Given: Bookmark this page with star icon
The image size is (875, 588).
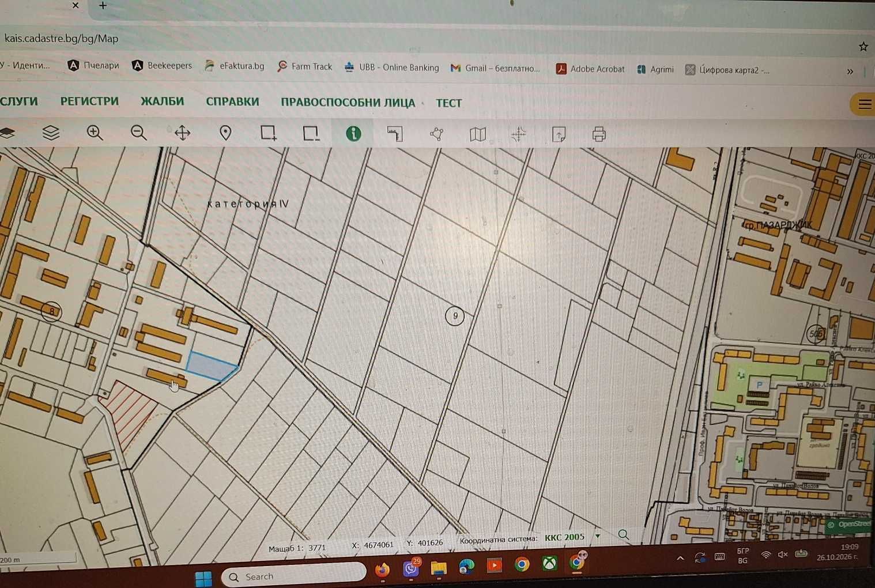Looking at the screenshot, I should (x=863, y=47).
